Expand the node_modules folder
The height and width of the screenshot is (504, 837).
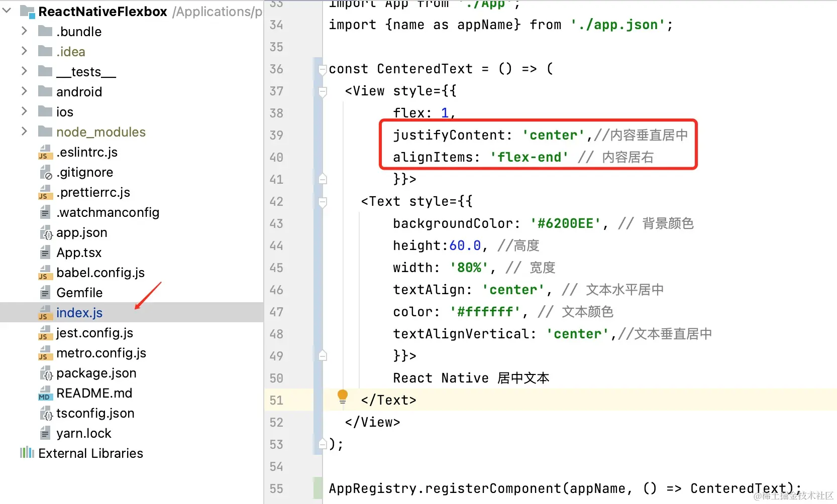point(24,132)
